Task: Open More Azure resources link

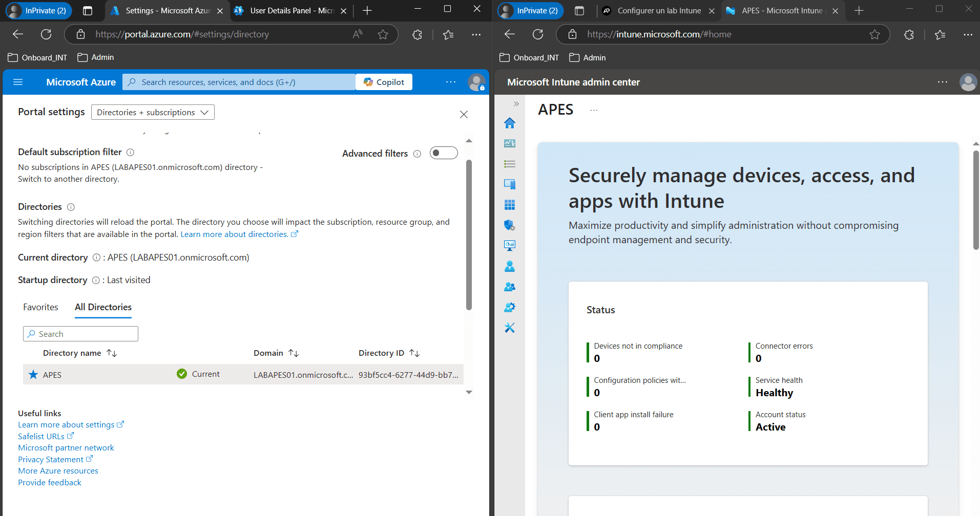Action: tap(58, 470)
